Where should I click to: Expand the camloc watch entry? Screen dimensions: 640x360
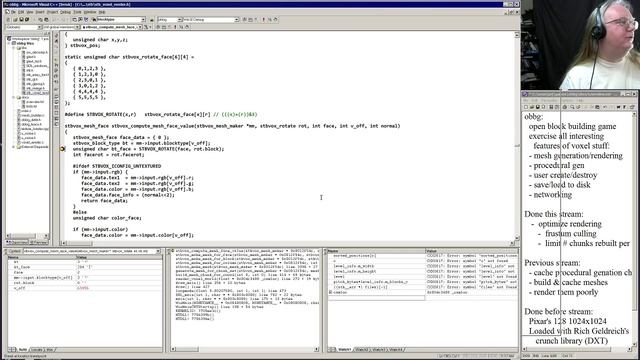(330, 292)
